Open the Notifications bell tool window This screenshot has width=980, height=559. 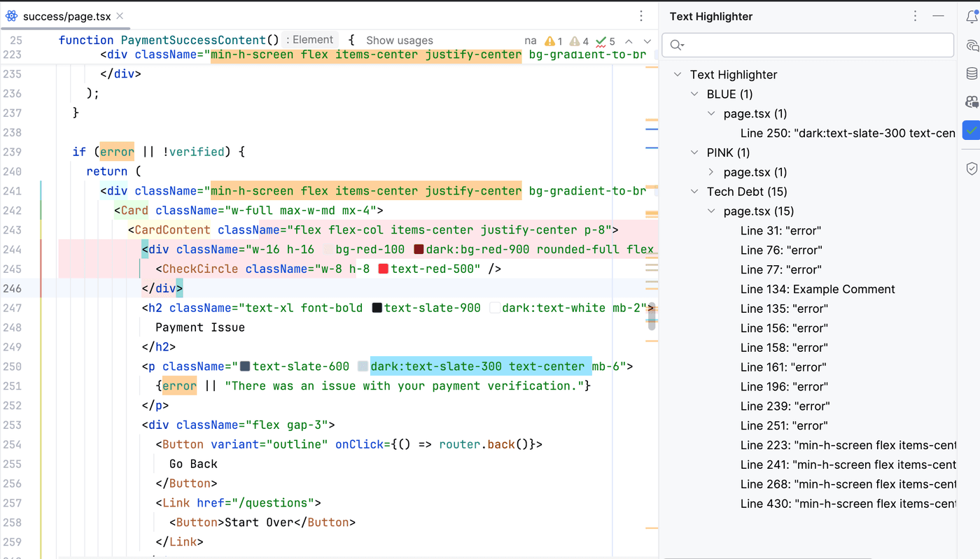tap(972, 17)
